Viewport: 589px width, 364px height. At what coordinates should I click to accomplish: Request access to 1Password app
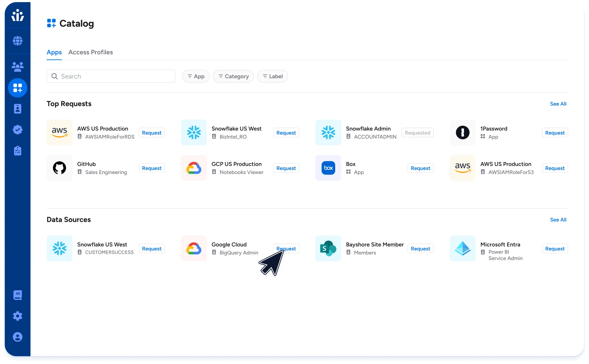[x=555, y=133]
